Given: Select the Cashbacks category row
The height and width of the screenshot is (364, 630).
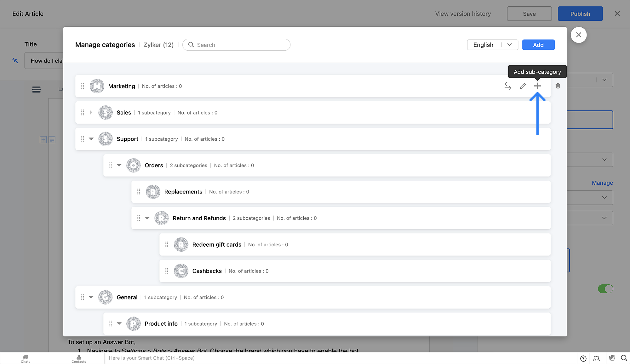Looking at the screenshot, I should click(x=207, y=271).
